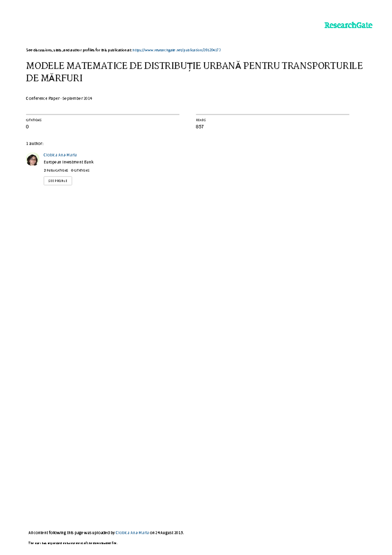Click the 1 author heading
The height and width of the screenshot is (555, 392).
point(35,144)
